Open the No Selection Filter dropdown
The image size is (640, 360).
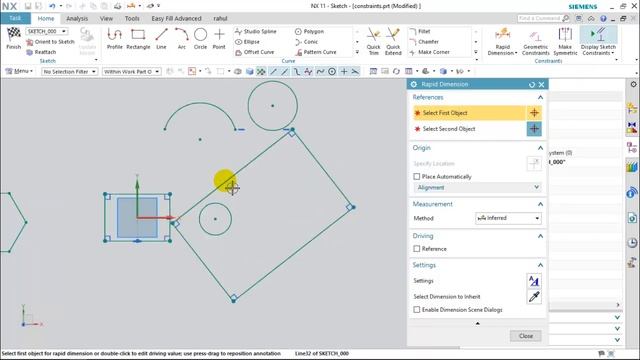[x=69, y=71]
